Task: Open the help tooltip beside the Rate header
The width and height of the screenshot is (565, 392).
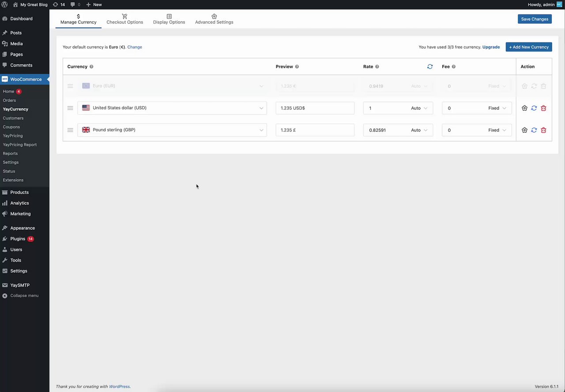Action: click(x=377, y=67)
